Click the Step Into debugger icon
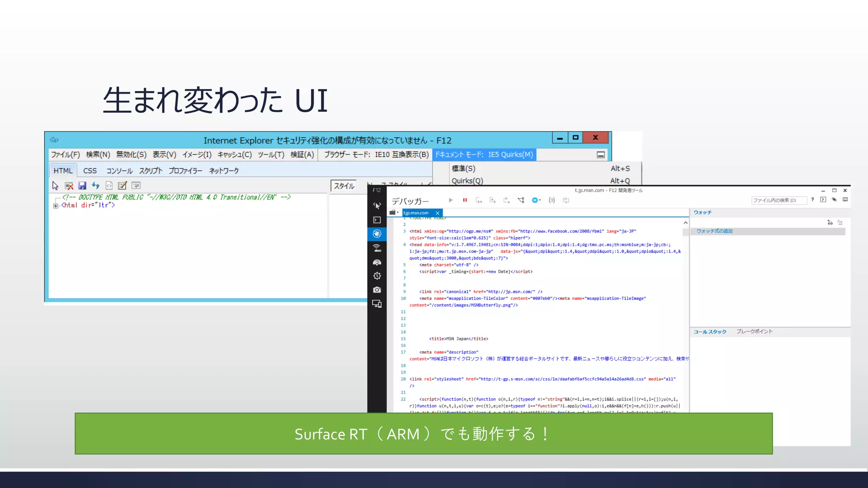This screenshot has width=868, height=488. pyautogui.click(x=479, y=200)
